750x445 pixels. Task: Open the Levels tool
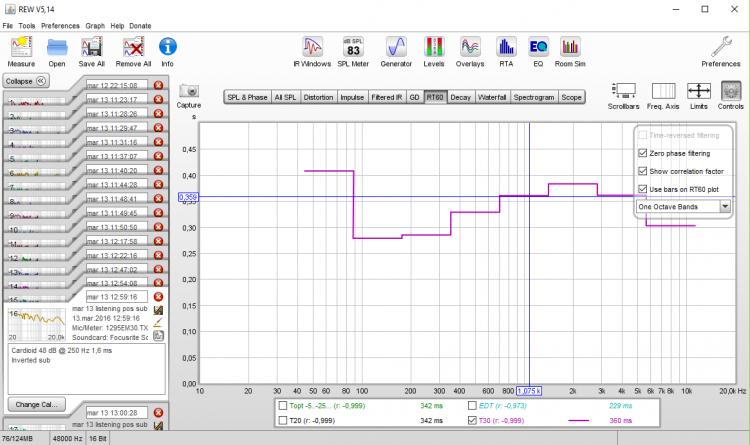(x=434, y=52)
